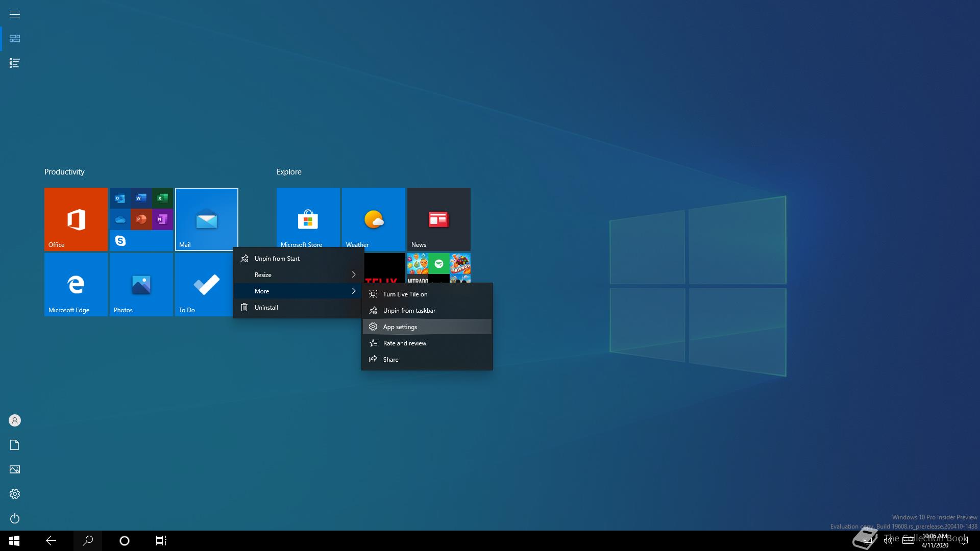Screen dimensions: 980x551
Task: Open network status tray icon
Action: pyautogui.click(x=868, y=541)
